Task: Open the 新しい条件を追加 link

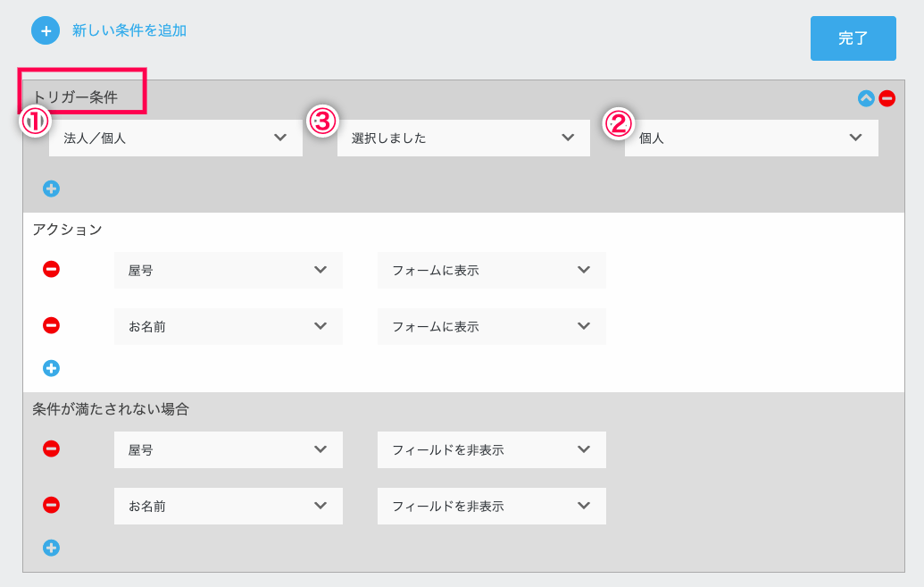Action: pyautogui.click(x=129, y=30)
